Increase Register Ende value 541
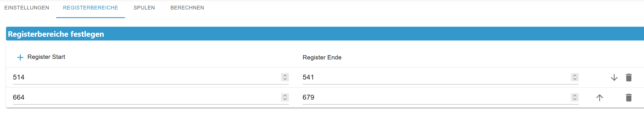The image size is (644, 118). pyautogui.click(x=575, y=76)
